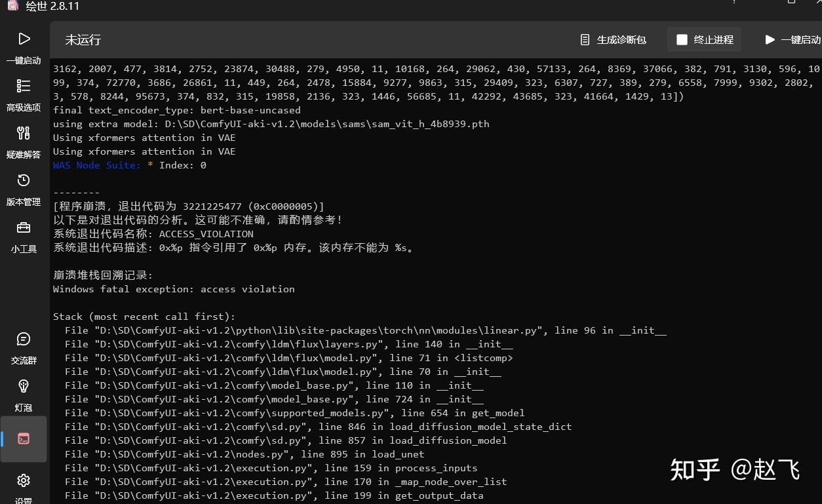Click execution.py line 170 _map_node_over_list entry

coord(286,482)
